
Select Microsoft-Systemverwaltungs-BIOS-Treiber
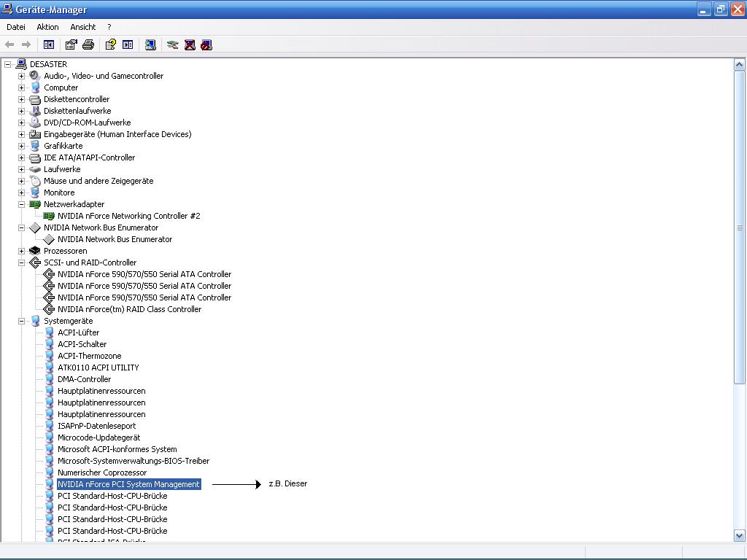point(133,461)
